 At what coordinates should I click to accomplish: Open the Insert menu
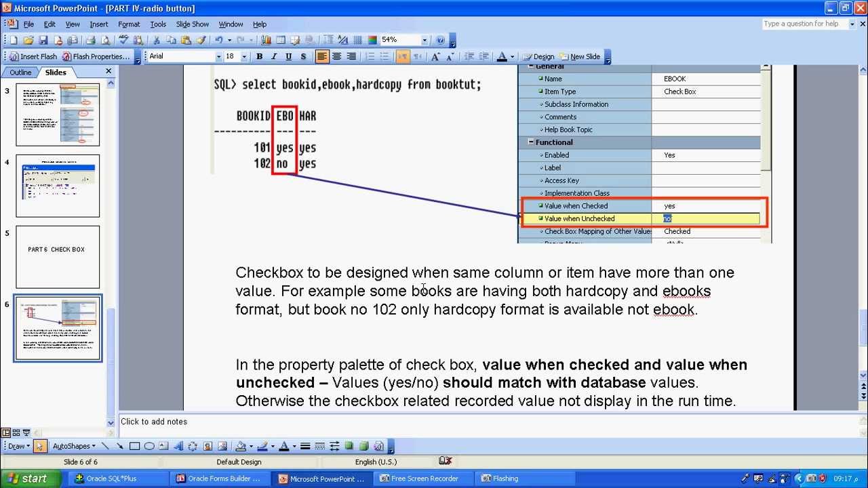coord(98,24)
